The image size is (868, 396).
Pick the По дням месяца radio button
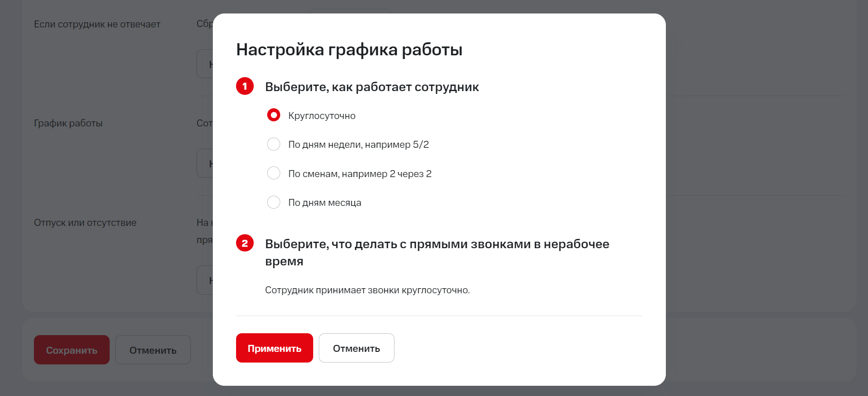click(x=274, y=203)
